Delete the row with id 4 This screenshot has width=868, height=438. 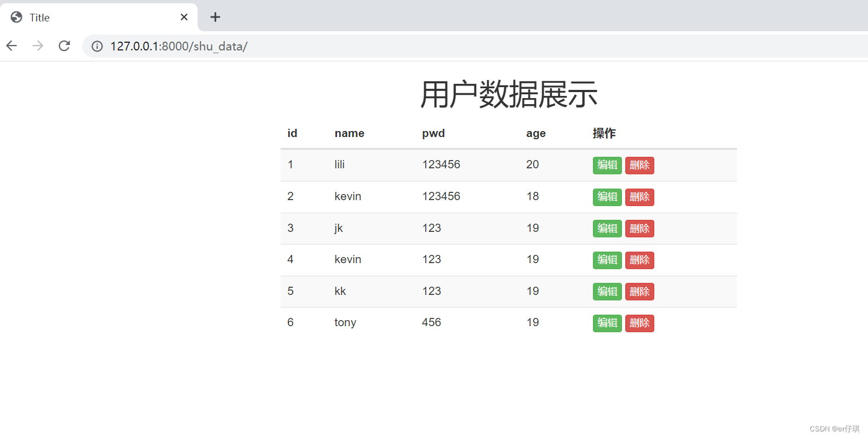pos(639,260)
